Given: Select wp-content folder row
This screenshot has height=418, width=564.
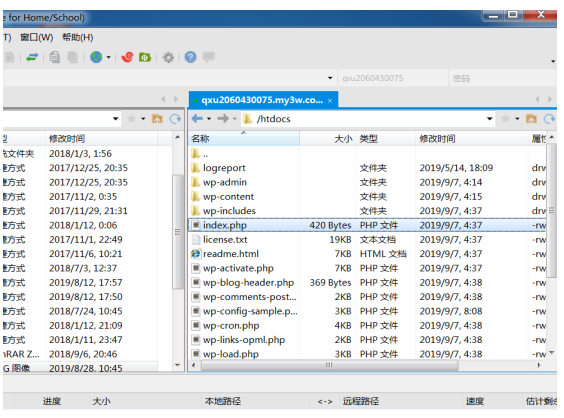Looking at the screenshot, I should coord(367,196).
